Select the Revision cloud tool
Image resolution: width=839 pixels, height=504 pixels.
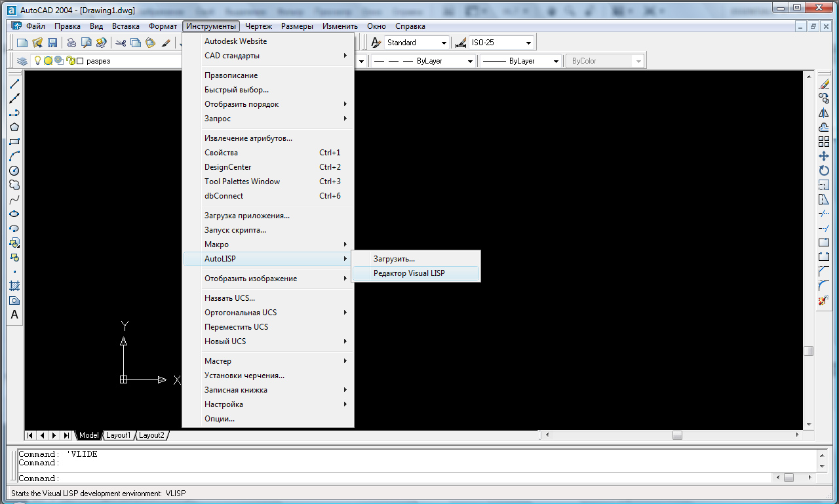[x=14, y=185]
